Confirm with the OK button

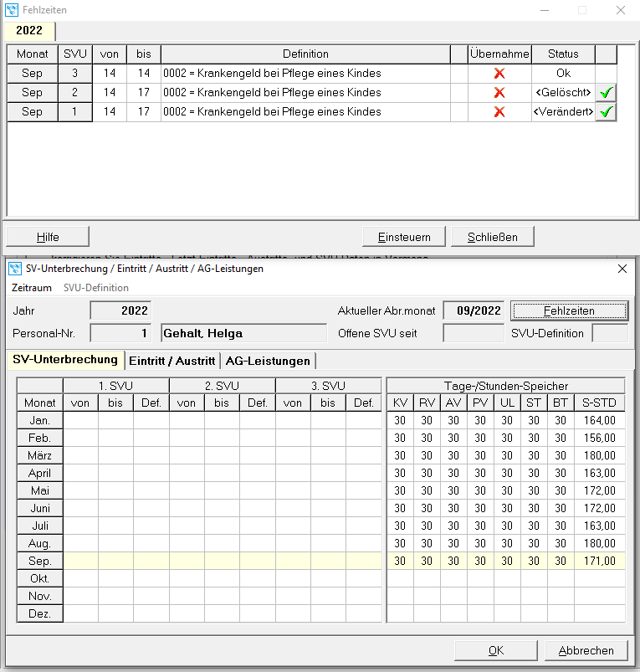496,650
